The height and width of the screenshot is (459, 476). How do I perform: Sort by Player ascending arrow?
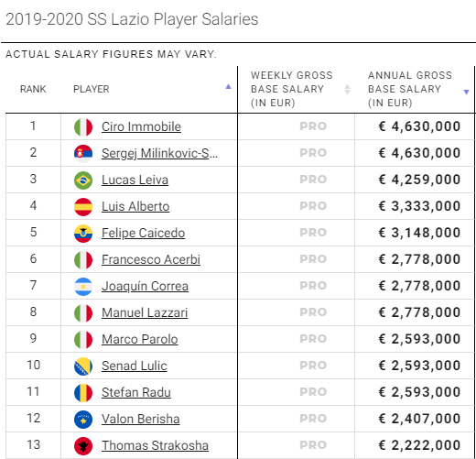click(x=228, y=86)
